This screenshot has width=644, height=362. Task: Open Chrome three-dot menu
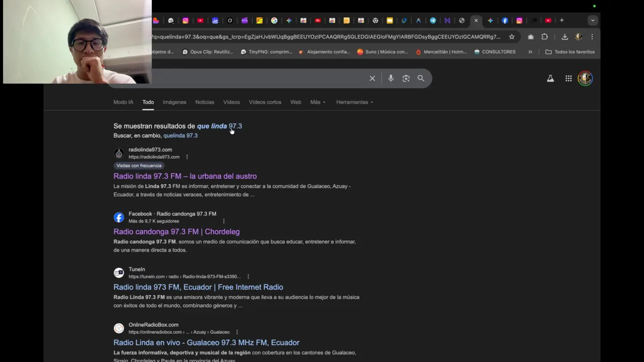click(x=592, y=37)
